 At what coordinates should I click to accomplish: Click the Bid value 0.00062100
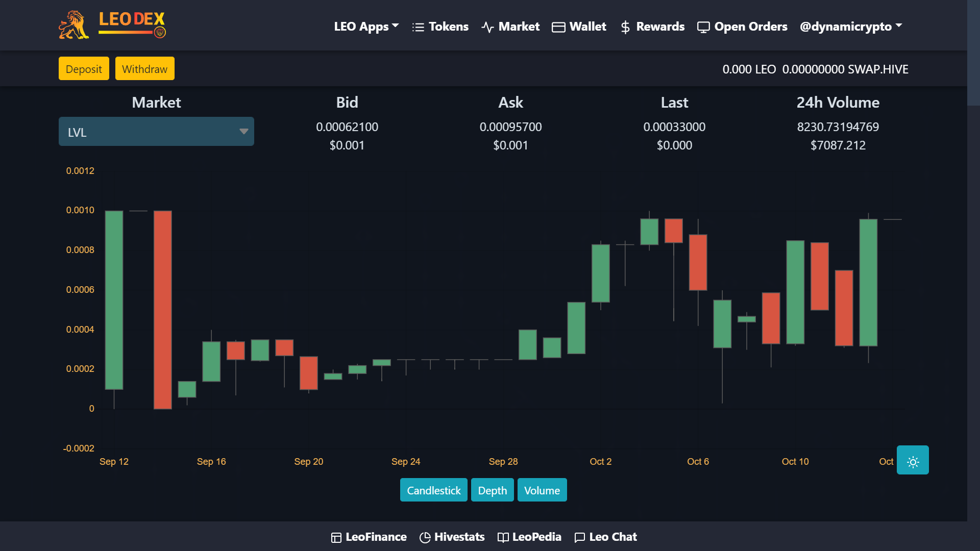(x=347, y=127)
